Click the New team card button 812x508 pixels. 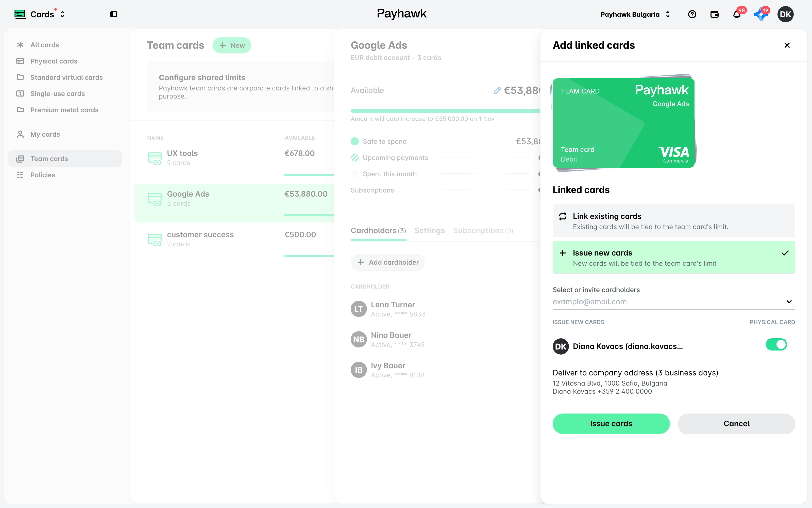tap(232, 45)
